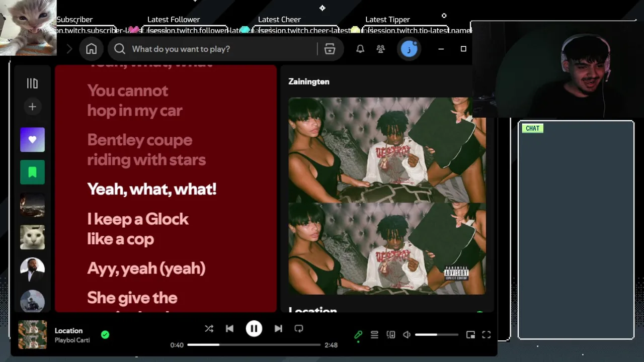The height and width of the screenshot is (362, 644).
Task: Toggle the lyrics microphone icon
Action: point(358,335)
